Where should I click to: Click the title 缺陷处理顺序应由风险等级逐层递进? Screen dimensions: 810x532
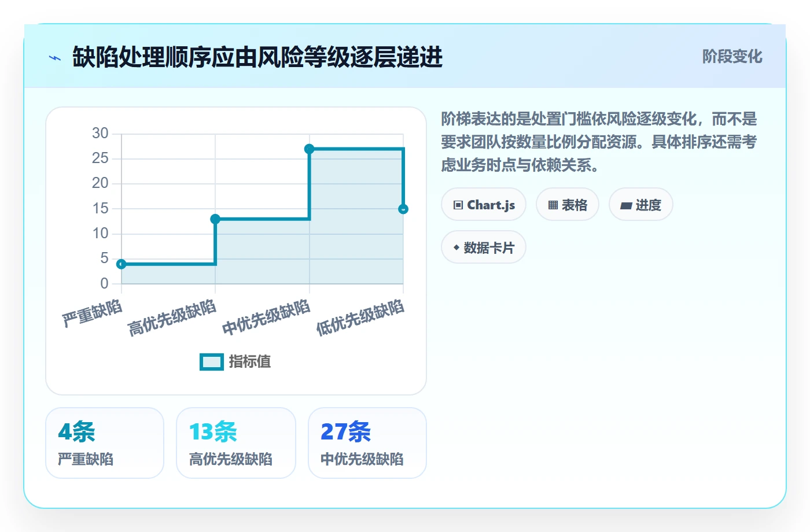[x=257, y=57]
